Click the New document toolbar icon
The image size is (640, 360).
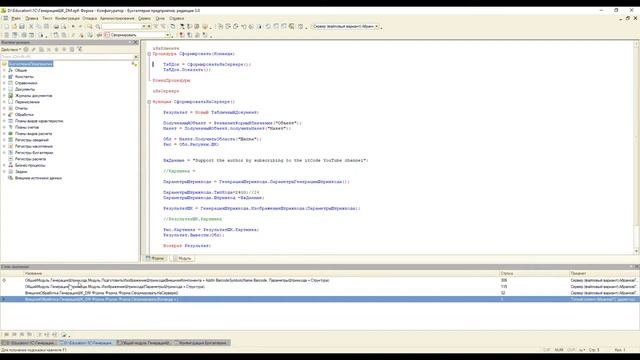tap(7, 27)
